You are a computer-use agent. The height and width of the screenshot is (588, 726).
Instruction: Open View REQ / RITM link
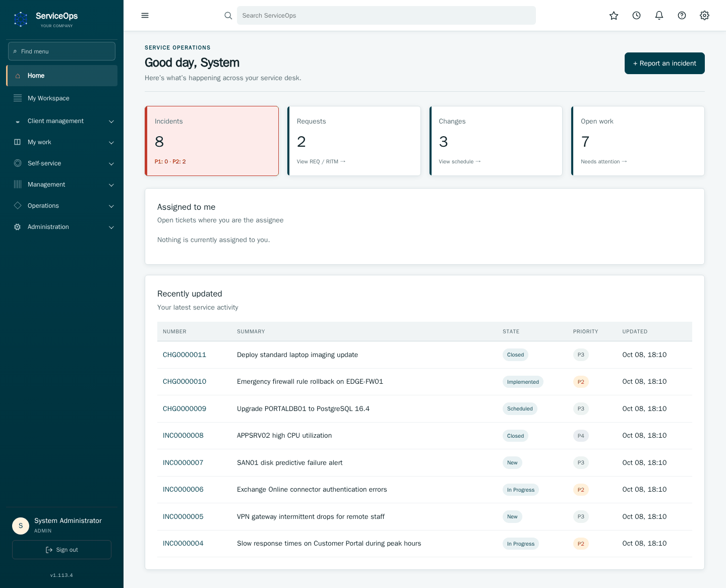click(321, 161)
